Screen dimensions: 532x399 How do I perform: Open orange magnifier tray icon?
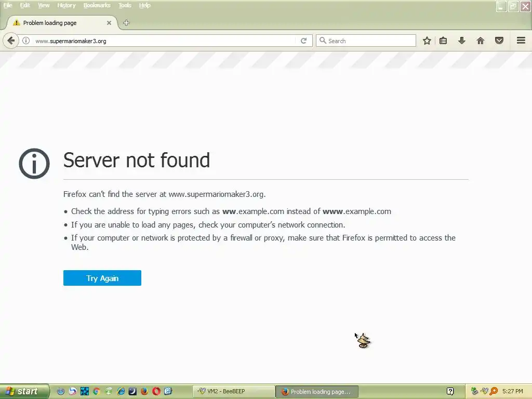(494, 391)
